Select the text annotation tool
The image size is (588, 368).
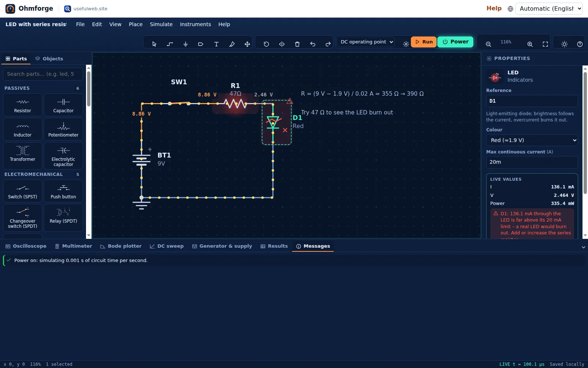(x=216, y=44)
